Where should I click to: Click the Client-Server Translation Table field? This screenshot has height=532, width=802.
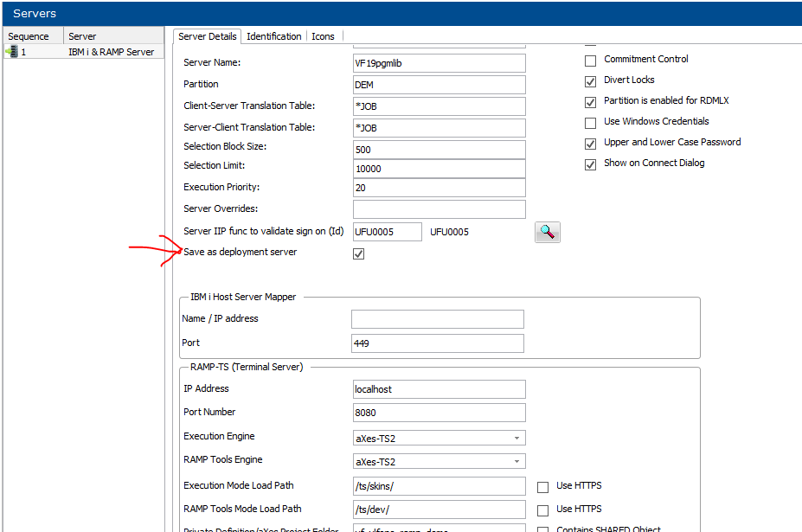[x=439, y=106]
